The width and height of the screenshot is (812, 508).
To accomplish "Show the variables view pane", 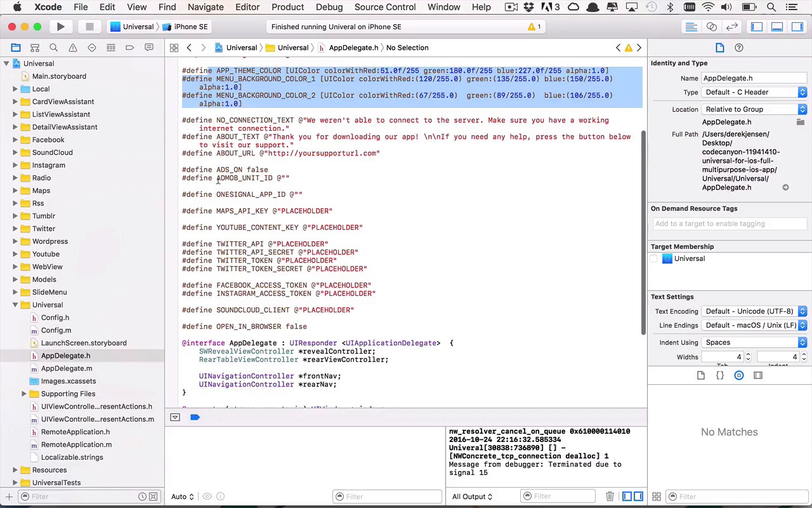I will coord(627,497).
